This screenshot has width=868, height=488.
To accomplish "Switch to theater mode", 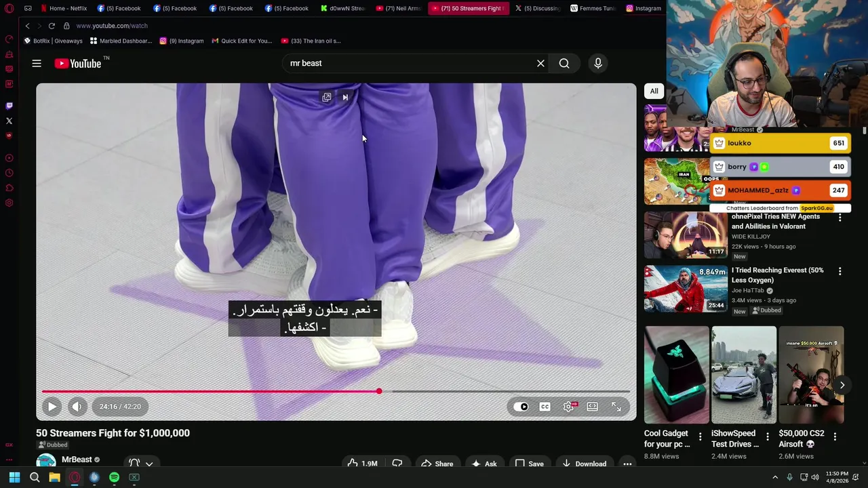I will 592,407.
